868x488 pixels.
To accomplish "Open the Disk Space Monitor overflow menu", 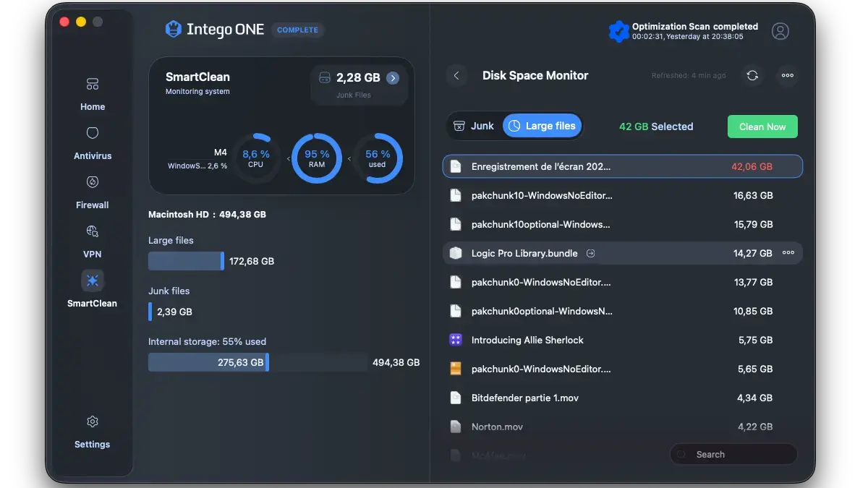I will click(787, 75).
